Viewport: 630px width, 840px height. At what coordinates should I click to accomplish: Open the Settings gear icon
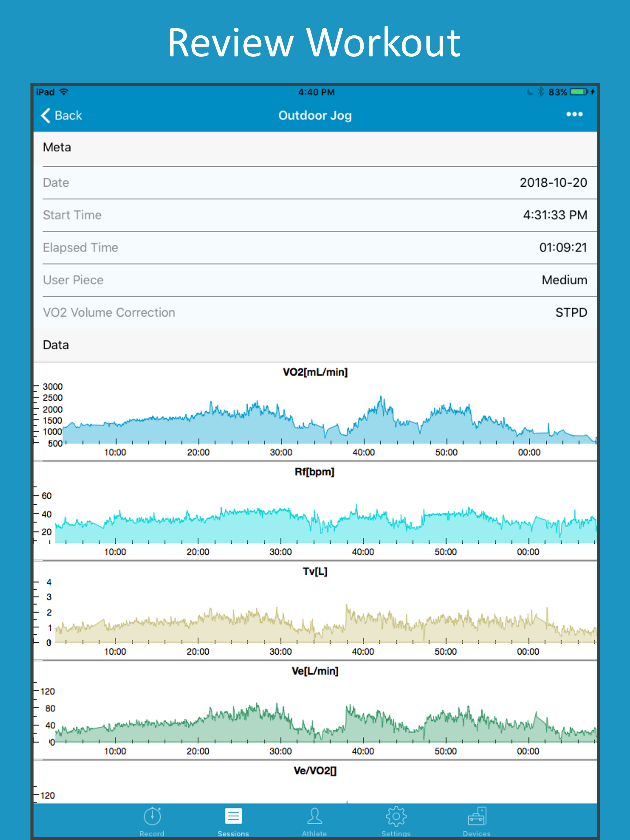(396, 816)
